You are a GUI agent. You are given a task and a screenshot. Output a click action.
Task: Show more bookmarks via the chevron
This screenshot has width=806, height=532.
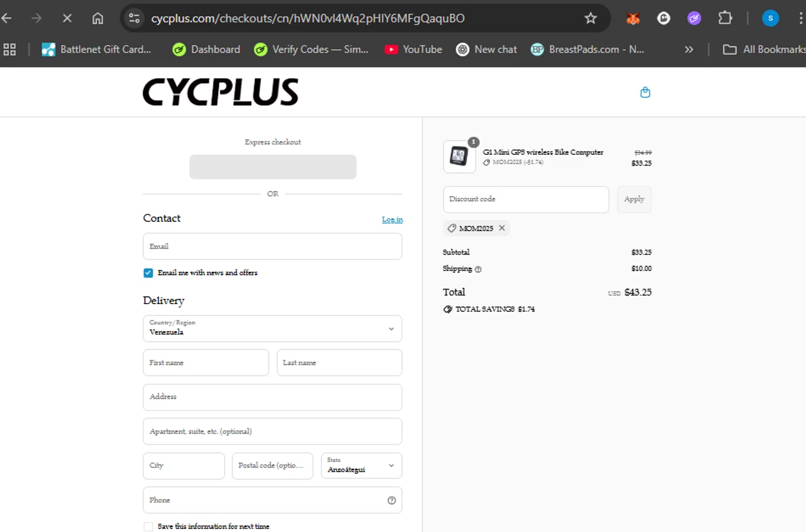(x=689, y=49)
